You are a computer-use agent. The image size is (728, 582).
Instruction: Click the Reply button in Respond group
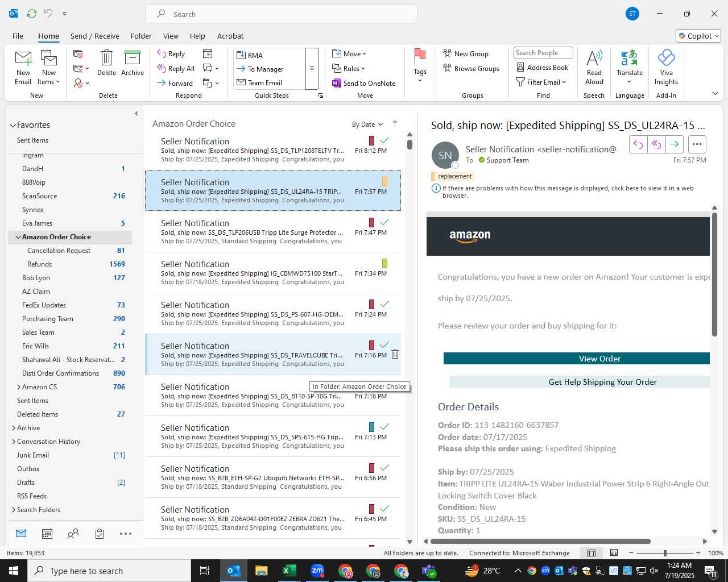(171, 53)
